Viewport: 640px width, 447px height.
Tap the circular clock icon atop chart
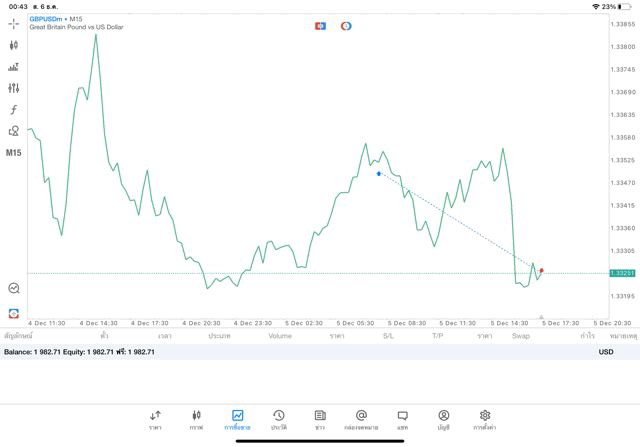point(346,26)
